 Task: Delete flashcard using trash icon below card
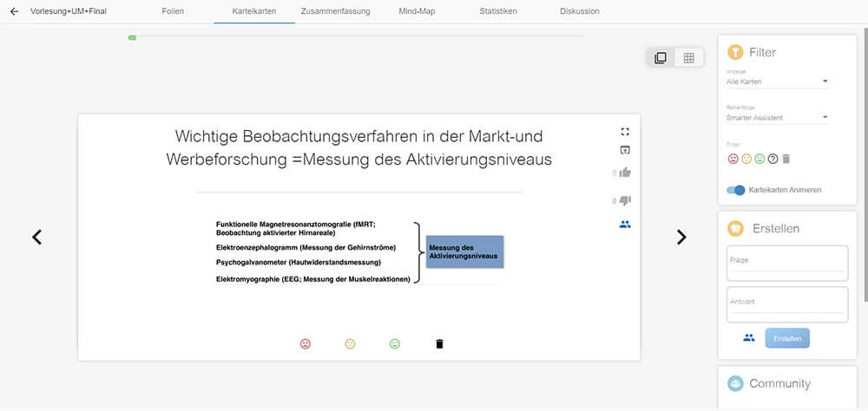point(439,343)
